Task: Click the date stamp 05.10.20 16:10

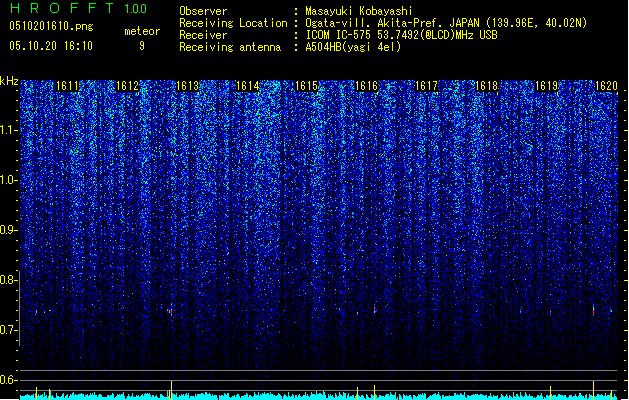Action: [x=51, y=46]
